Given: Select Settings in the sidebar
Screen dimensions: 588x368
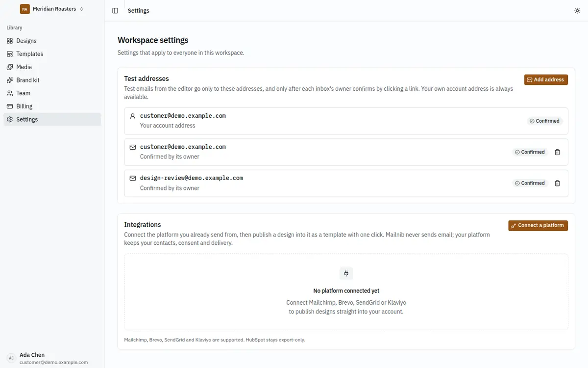Looking at the screenshot, I should (52, 119).
